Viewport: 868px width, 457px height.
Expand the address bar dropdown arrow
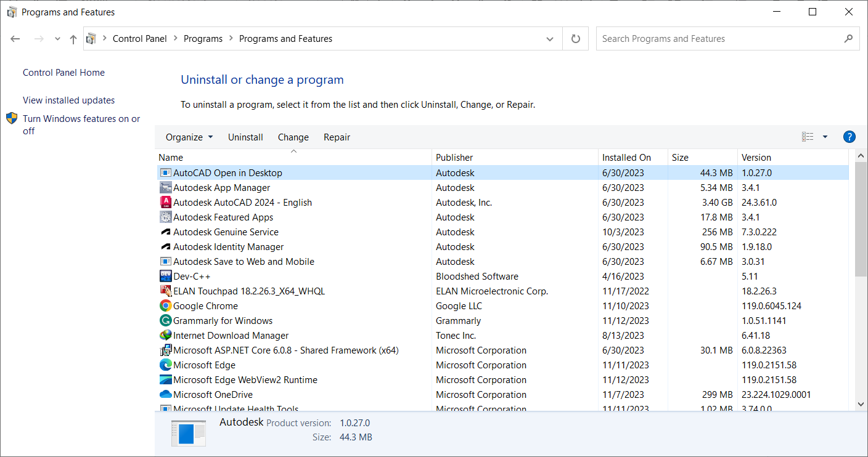[549, 38]
